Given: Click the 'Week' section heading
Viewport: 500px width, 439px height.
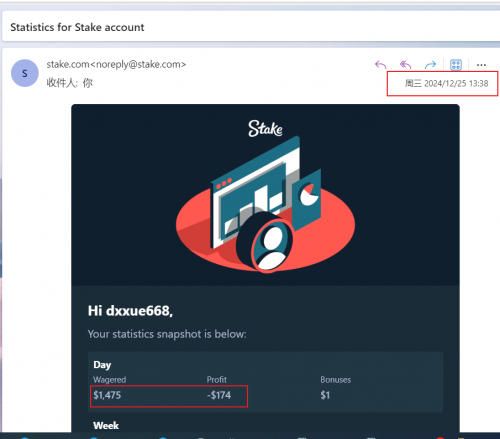Looking at the screenshot, I should (x=106, y=425).
